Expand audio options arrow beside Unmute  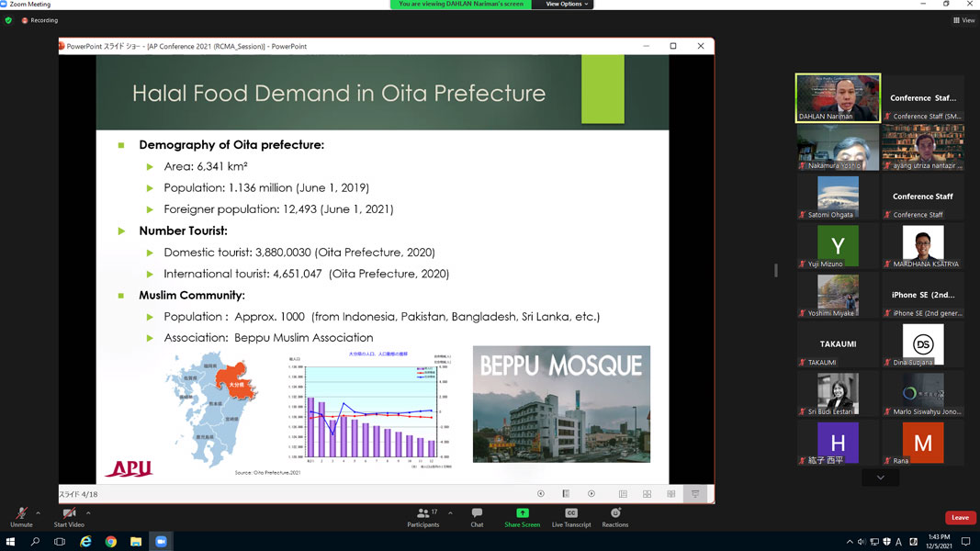38,513
